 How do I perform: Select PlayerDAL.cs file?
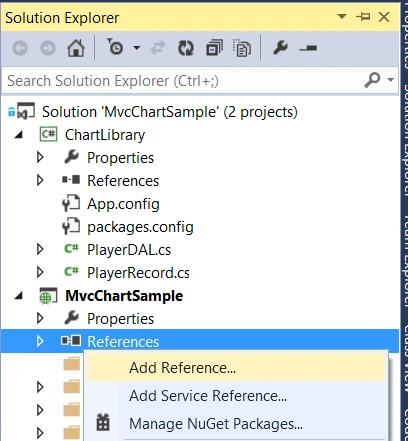(129, 250)
